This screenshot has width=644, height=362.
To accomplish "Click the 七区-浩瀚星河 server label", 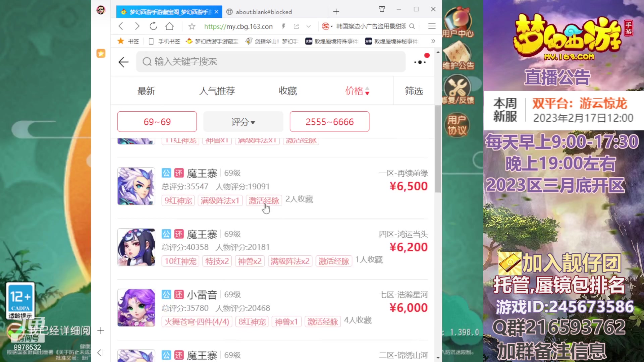I will pyautogui.click(x=404, y=295).
